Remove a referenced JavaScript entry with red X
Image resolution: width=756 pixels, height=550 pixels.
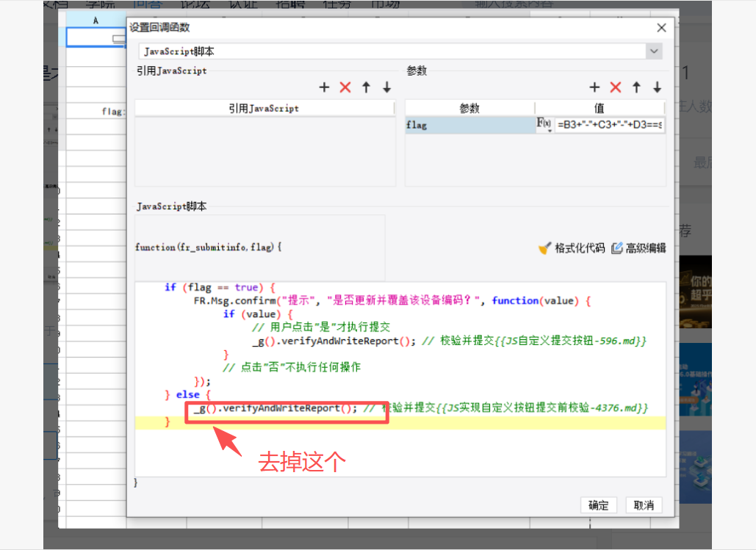pos(345,87)
